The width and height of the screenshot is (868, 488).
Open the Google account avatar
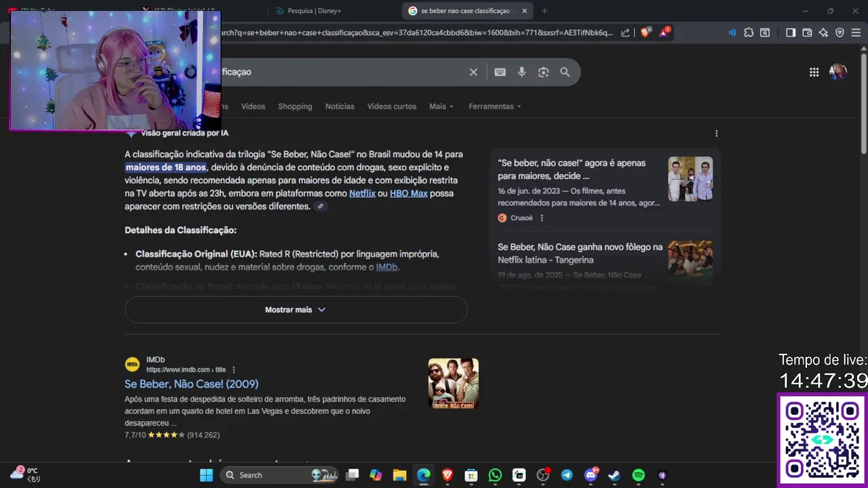[x=838, y=72]
